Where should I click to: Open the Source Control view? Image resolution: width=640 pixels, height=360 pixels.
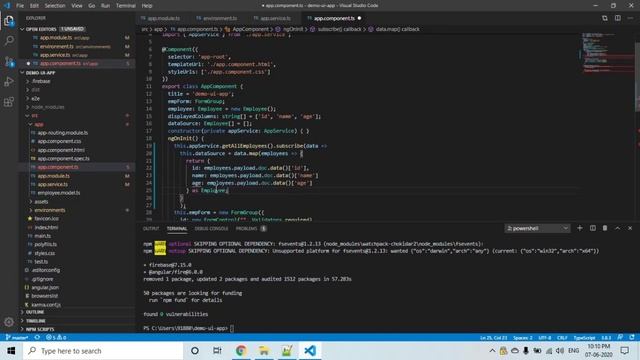9,61
